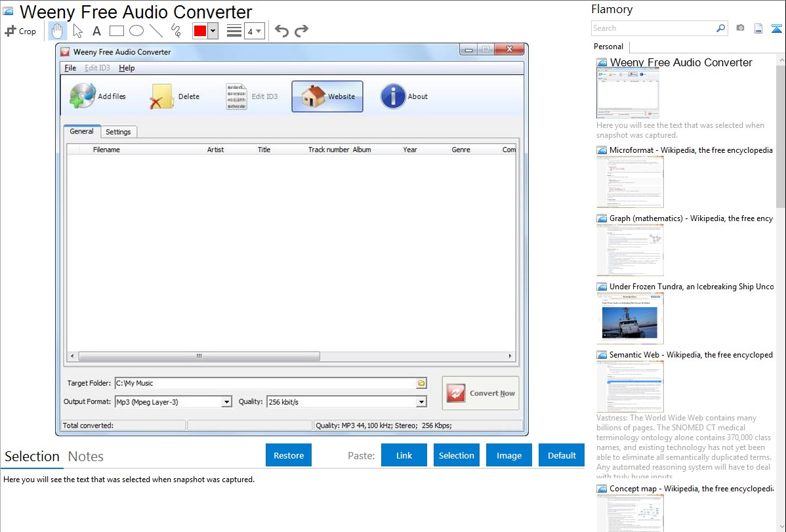Browse for target folder icon
This screenshot has width=786, height=532.
point(421,383)
